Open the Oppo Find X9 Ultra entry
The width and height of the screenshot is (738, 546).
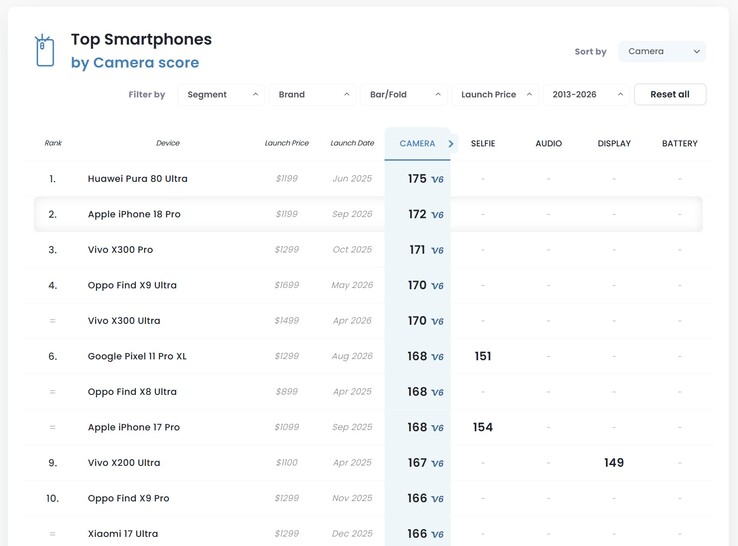(x=132, y=285)
